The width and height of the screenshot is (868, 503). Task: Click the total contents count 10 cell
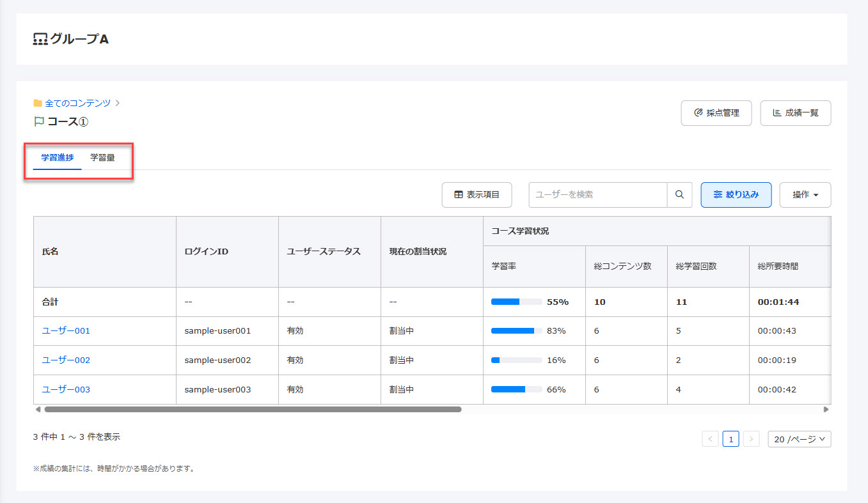[627, 302]
